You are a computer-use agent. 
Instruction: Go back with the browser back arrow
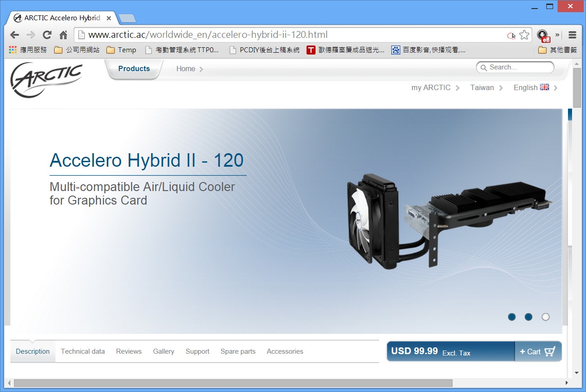coord(14,35)
